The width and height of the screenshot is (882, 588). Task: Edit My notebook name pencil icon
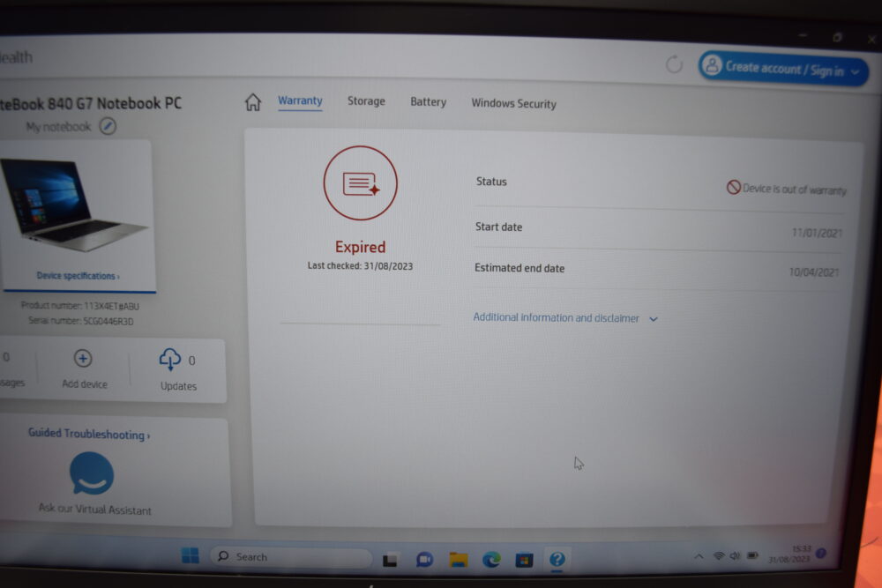pos(108,126)
